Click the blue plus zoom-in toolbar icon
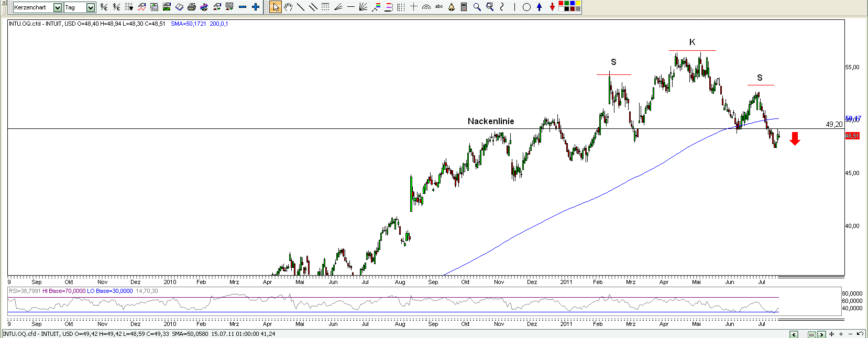This screenshot has height=338, width=868. [256, 7]
